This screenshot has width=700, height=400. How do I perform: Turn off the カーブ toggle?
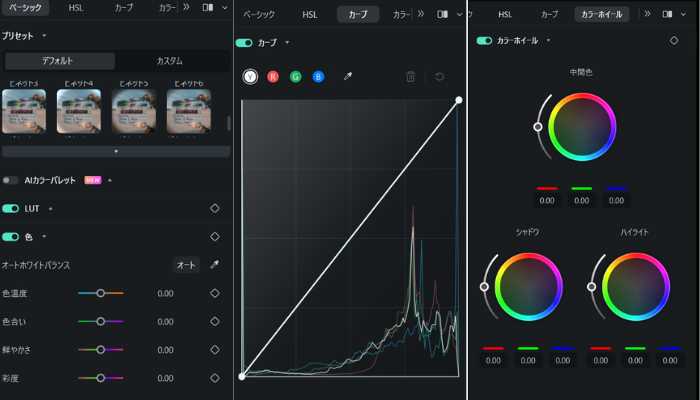point(244,43)
